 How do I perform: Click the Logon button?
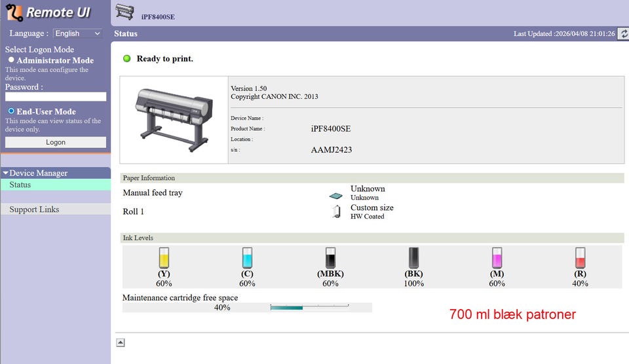(x=55, y=142)
